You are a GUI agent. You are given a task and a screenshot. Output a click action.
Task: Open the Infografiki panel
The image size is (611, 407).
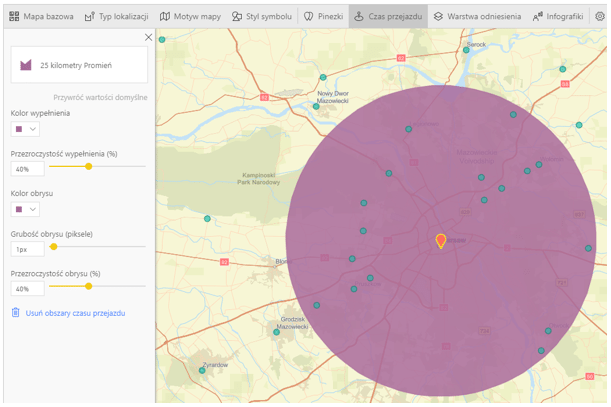tap(558, 16)
